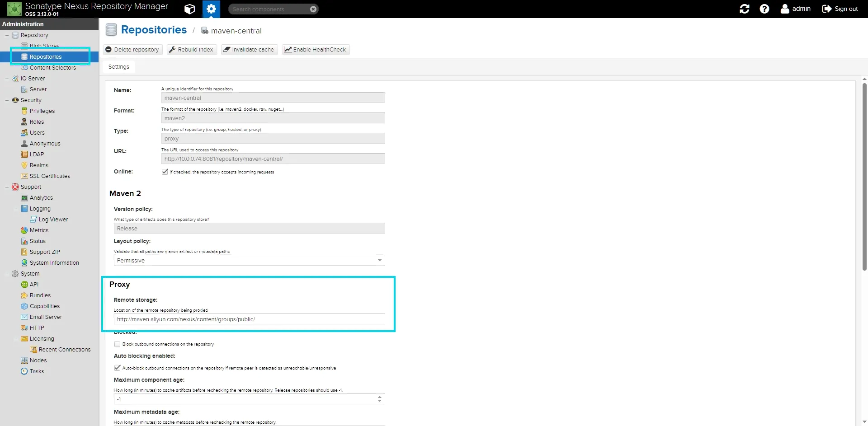Collapse the Security tree node
The width and height of the screenshot is (868, 426).
click(x=7, y=100)
